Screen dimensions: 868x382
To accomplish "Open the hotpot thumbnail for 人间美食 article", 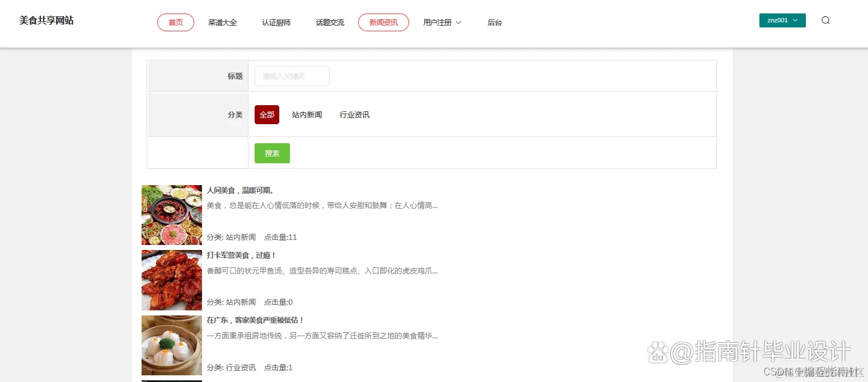I will (172, 215).
